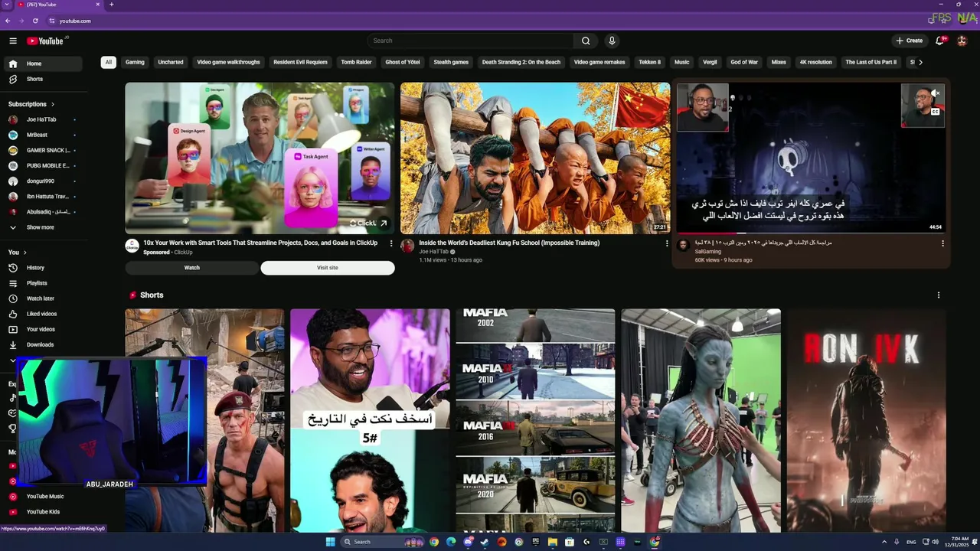Open the Home icon in sidebar
This screenshot has width=980, height=551.
13,64
